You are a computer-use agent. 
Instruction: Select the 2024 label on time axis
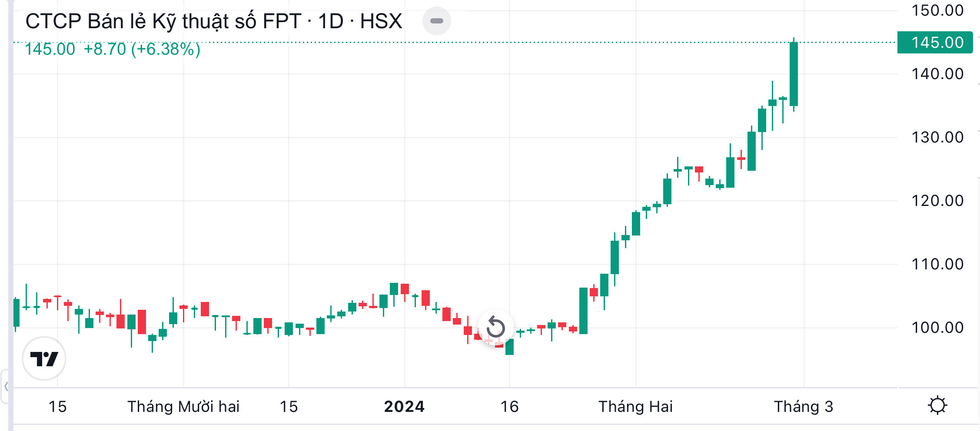click(404, 407)
